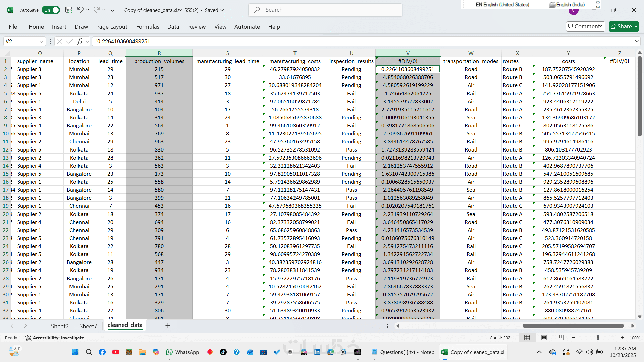Click the Search input box

point(325,10)
